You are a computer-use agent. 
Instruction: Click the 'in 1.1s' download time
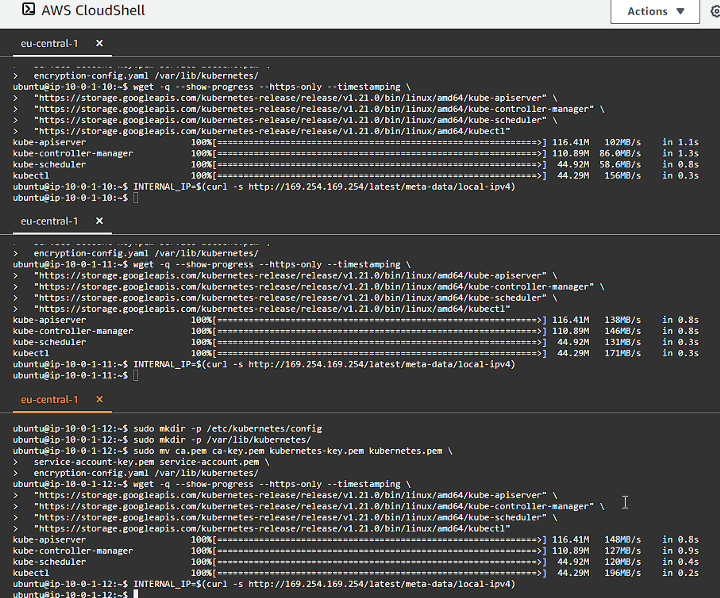click(x=681, y=142)
